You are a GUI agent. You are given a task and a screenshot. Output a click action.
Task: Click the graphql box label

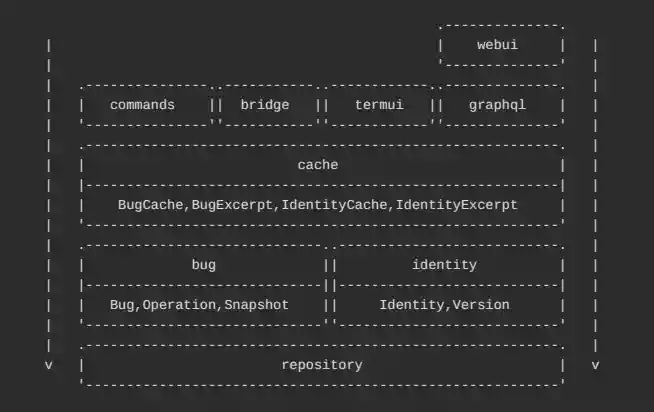tap(497, 105)
